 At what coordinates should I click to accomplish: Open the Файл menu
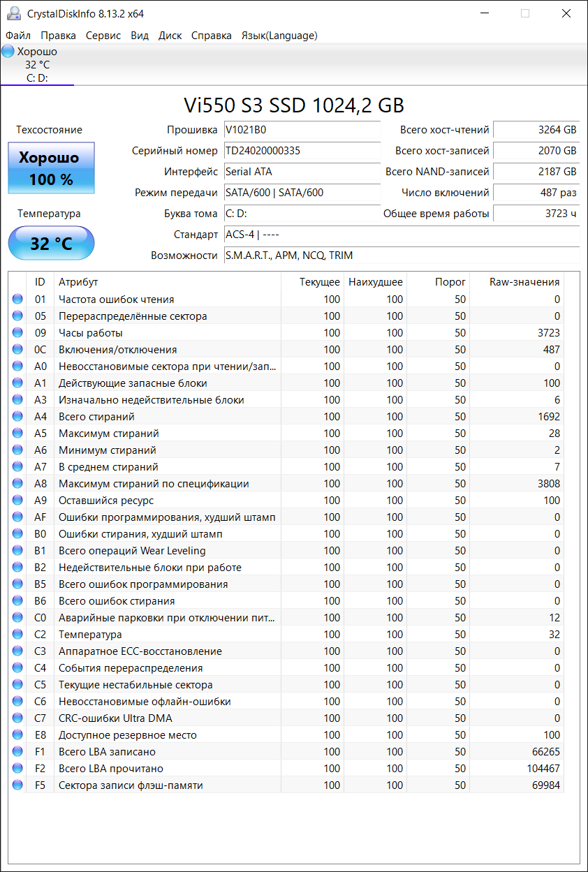18,36
